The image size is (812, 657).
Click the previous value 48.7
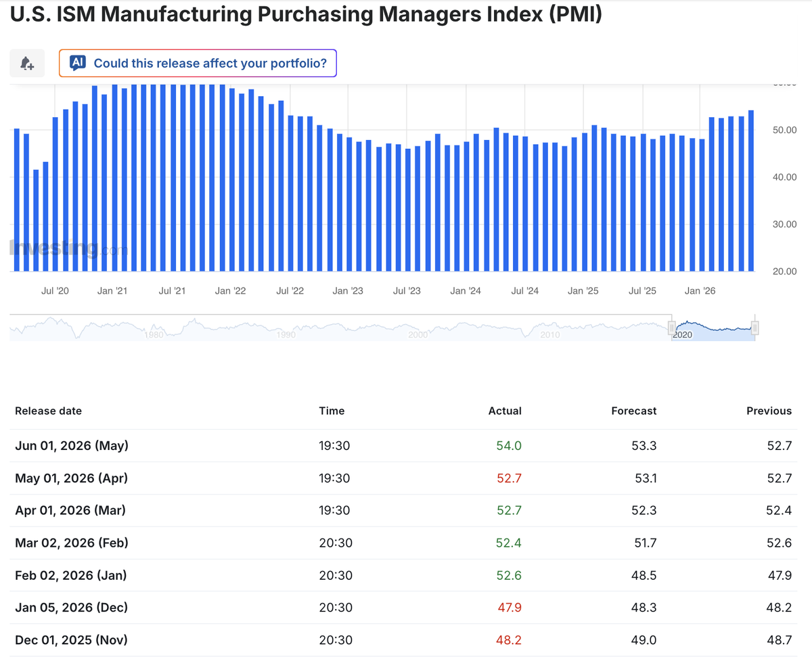pyautogui.click(x=779, y=640)
